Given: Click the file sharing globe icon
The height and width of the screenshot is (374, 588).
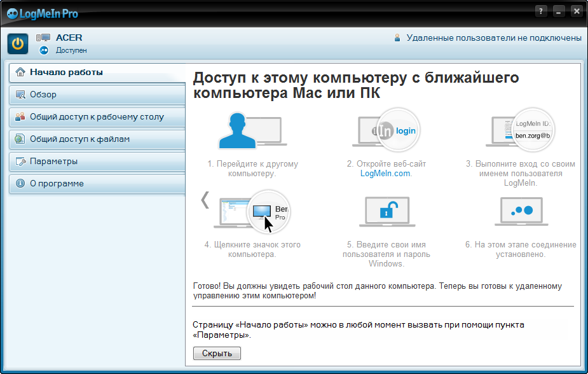Looking at the screenshot, I should tap(20, 139).
